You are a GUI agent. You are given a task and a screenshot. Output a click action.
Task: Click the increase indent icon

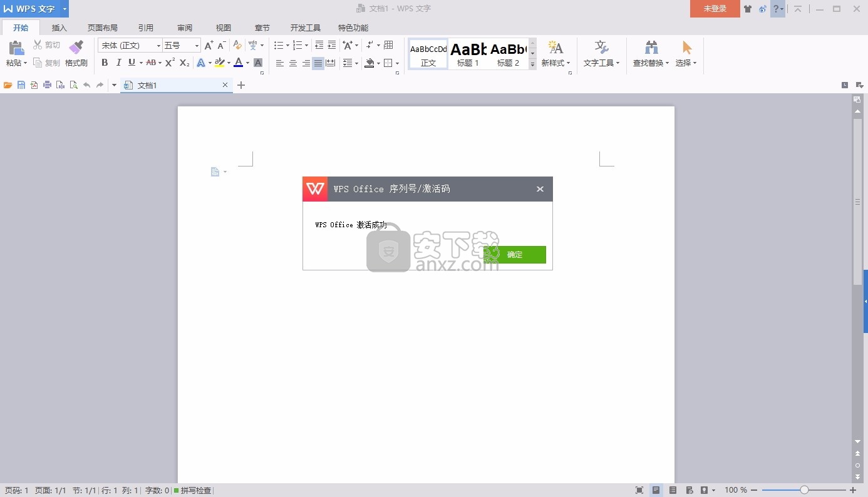pyautogui.click(x=332, y=45)
